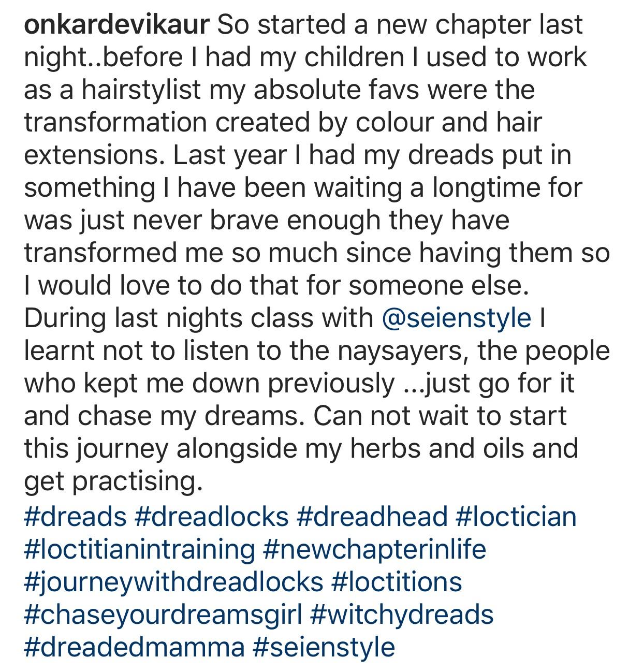Viewport: 643px width, 672px height.
Task: Tap the #newchapterinlife hashtag
Action: coord(375,549)
